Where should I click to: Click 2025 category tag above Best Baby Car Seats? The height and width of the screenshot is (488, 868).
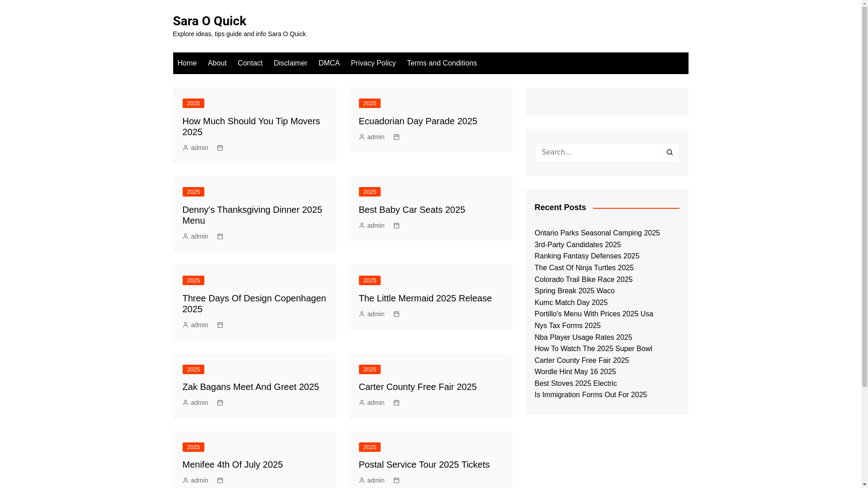click(x=370, y=192)
